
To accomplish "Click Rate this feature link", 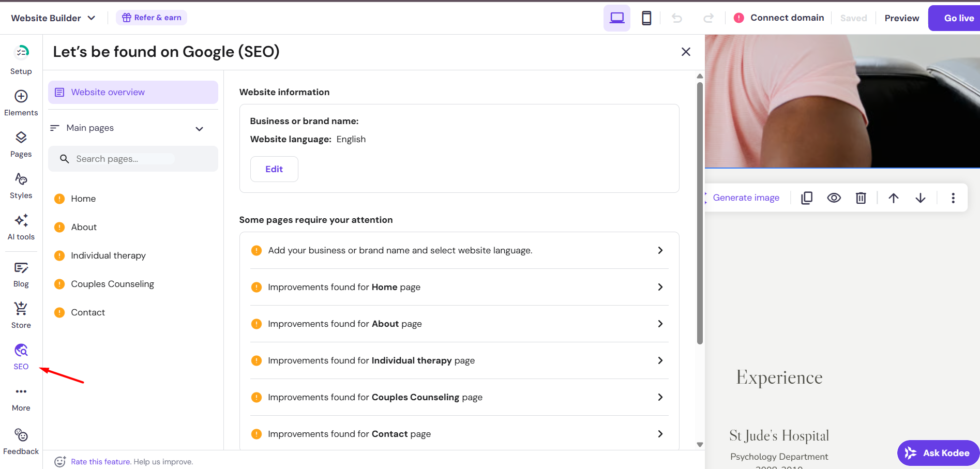I will click(x=100, y=462).
